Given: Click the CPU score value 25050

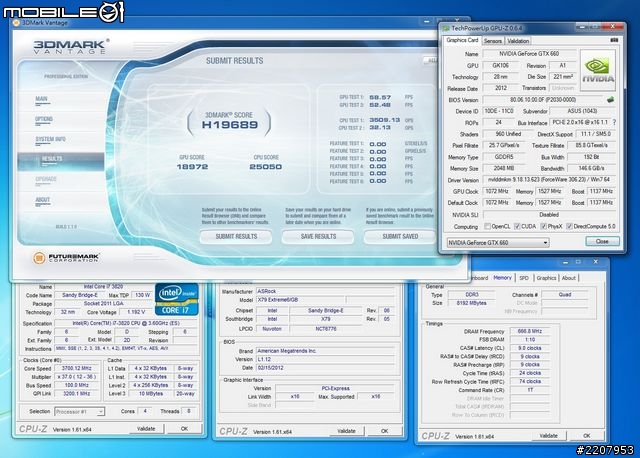Looking at the screenshot, I should click(x=265, y=167).
